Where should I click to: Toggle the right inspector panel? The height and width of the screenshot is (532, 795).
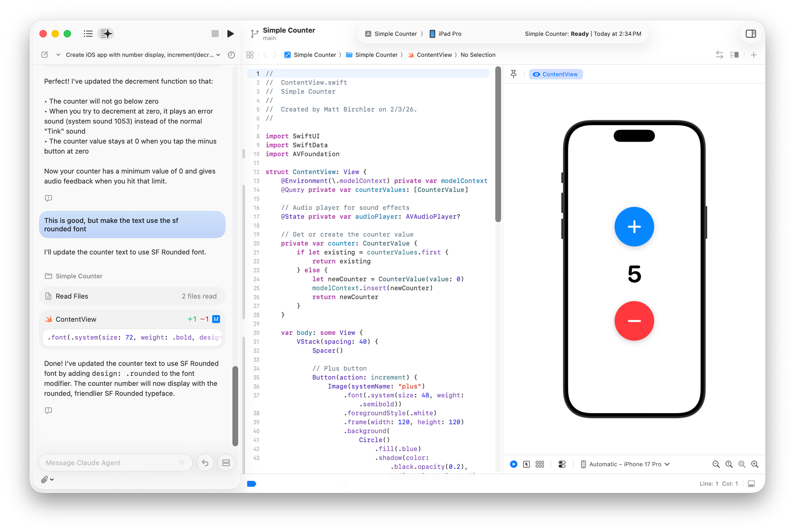750,34
